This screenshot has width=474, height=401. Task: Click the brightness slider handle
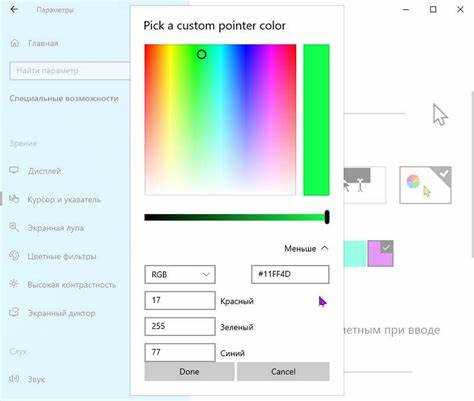[327, 217]
